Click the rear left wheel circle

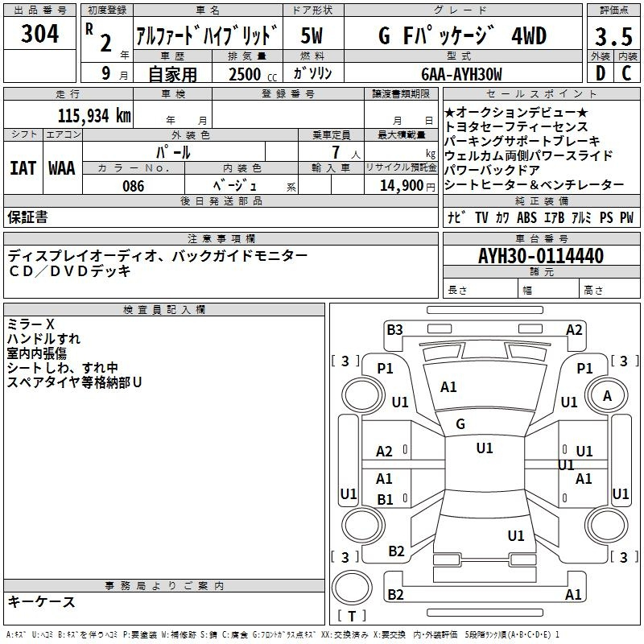point(363,525)
